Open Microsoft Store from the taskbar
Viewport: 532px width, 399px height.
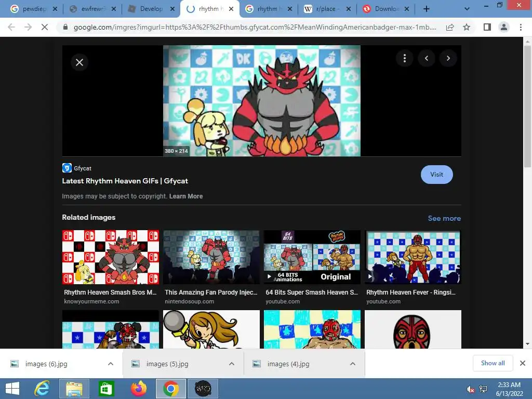click(x=106, y=389)
